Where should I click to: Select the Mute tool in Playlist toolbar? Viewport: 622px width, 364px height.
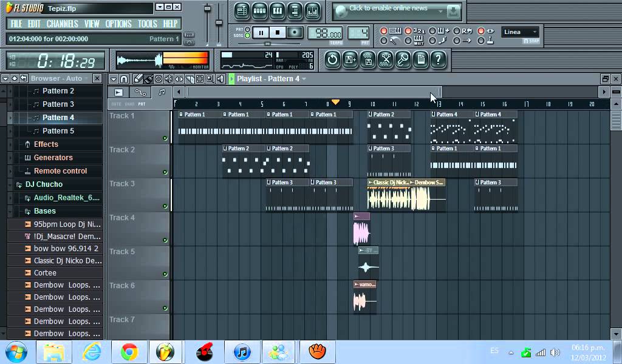click(x=169, y=79)
